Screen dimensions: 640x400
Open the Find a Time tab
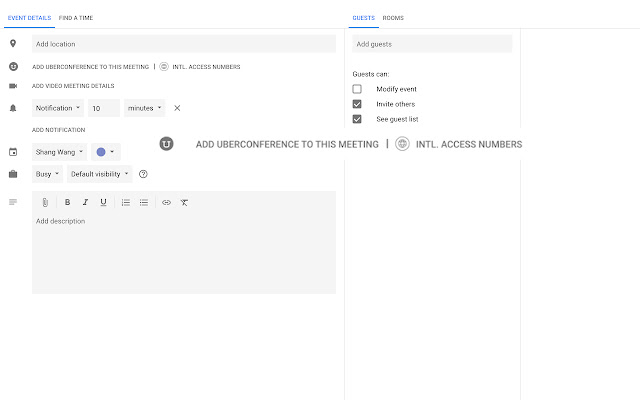[76, 18]
